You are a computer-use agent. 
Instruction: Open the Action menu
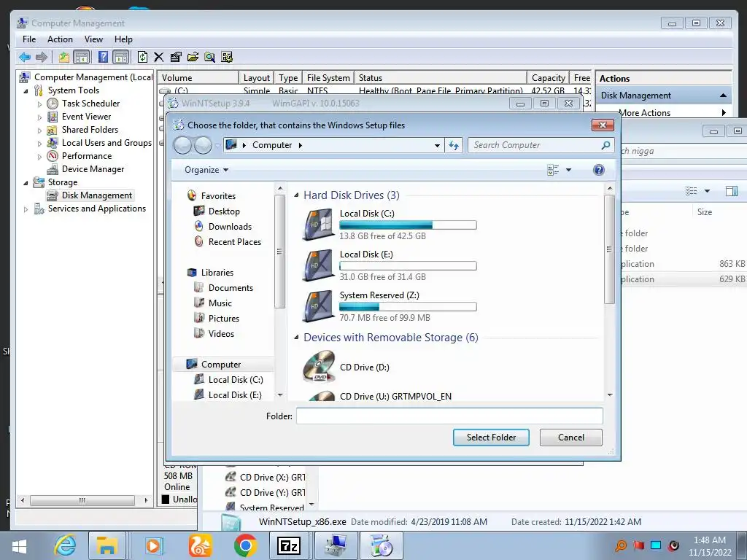point(60,39)
